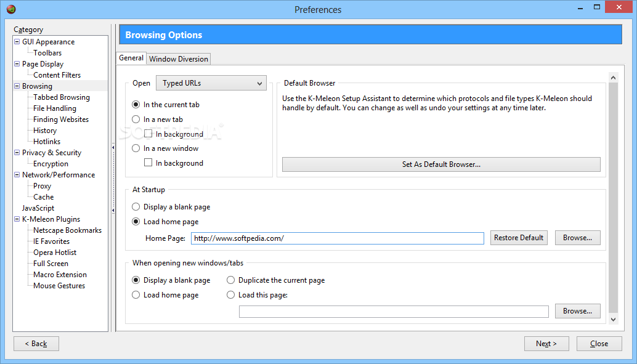637x364 pixels.
Task: Select 'In the current tab' radio button
Action: 136,105
